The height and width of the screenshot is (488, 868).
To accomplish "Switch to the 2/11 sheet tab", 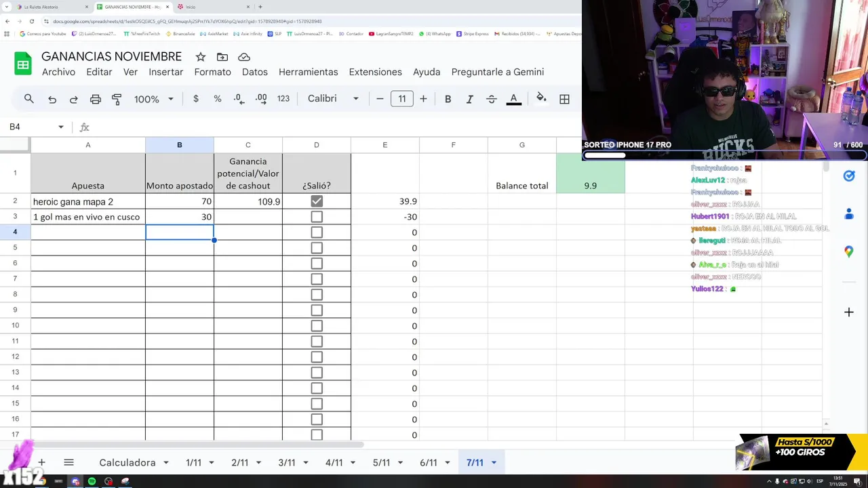I will coord(239,462).
